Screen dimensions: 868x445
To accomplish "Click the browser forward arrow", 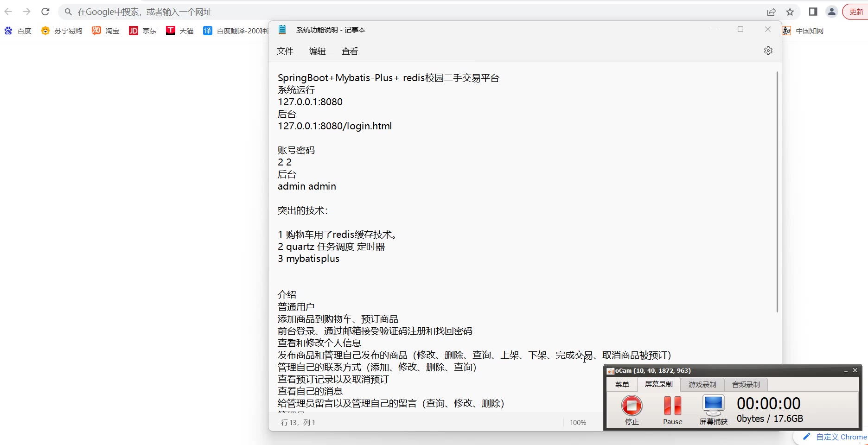I will coord(27,12).
